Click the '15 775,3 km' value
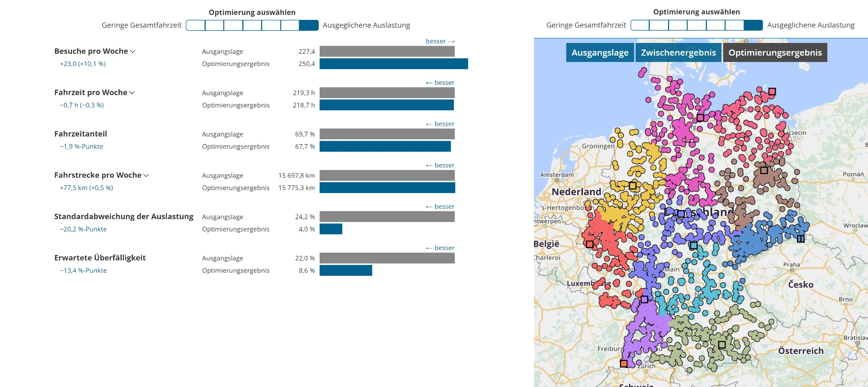Screen dimensions: 868x387 (x=297, y=188)
